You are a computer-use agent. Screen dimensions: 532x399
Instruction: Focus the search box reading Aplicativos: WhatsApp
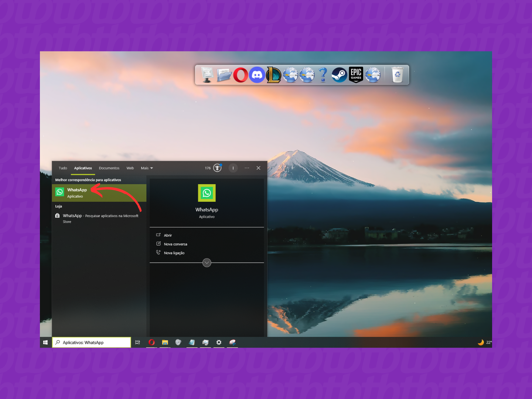[92, 342]
